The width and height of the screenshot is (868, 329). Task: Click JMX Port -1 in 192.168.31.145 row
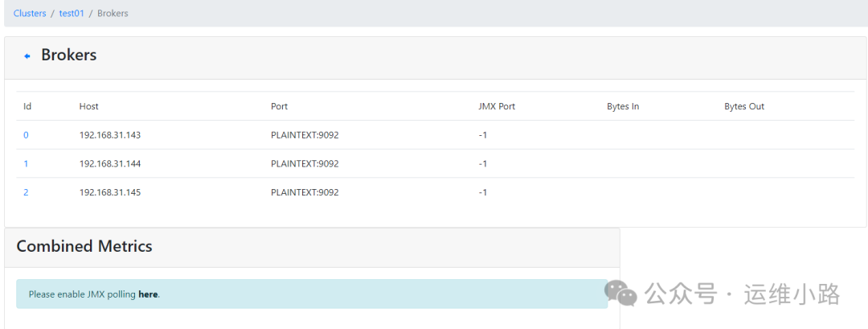(x=483, y=193)
